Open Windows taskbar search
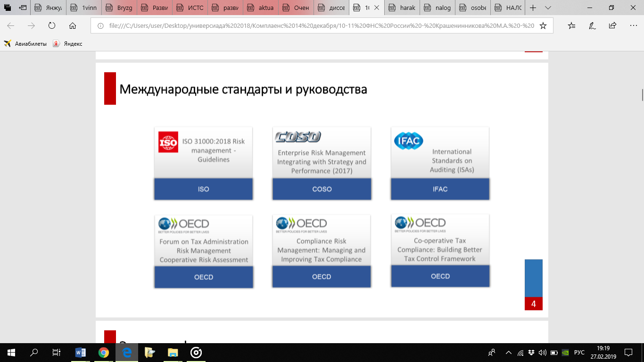 point(34,352)
